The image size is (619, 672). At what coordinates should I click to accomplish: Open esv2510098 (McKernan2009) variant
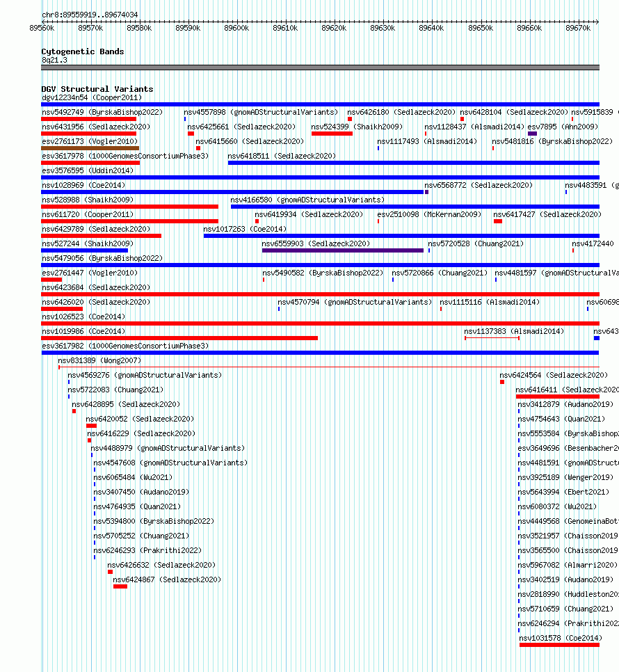429,214
